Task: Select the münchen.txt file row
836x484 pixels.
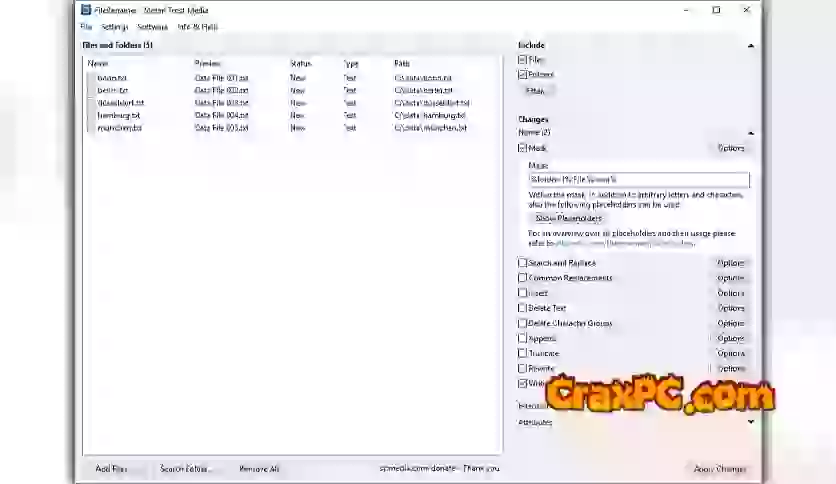Action: (293, 128)
